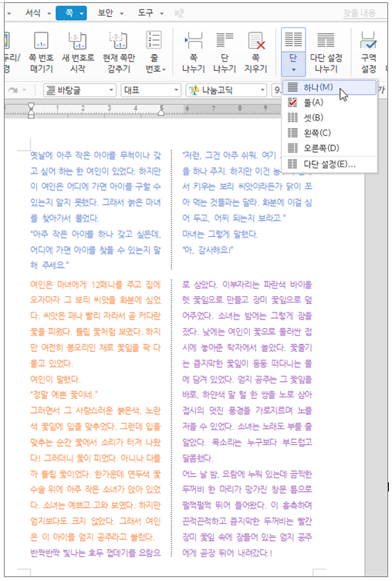Click the line "아, 감사해요!"
Screen dimensions: 392x581
point(208,250)
